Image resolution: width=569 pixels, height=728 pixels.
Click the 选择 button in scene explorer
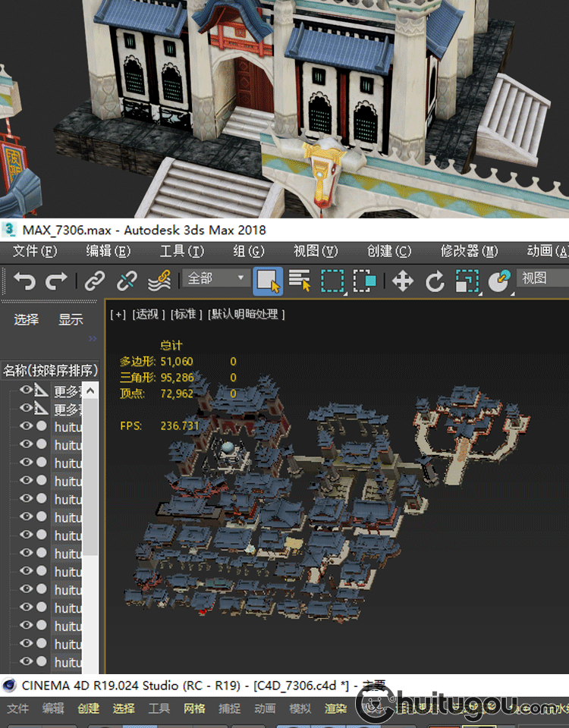(x=27, y=319)
